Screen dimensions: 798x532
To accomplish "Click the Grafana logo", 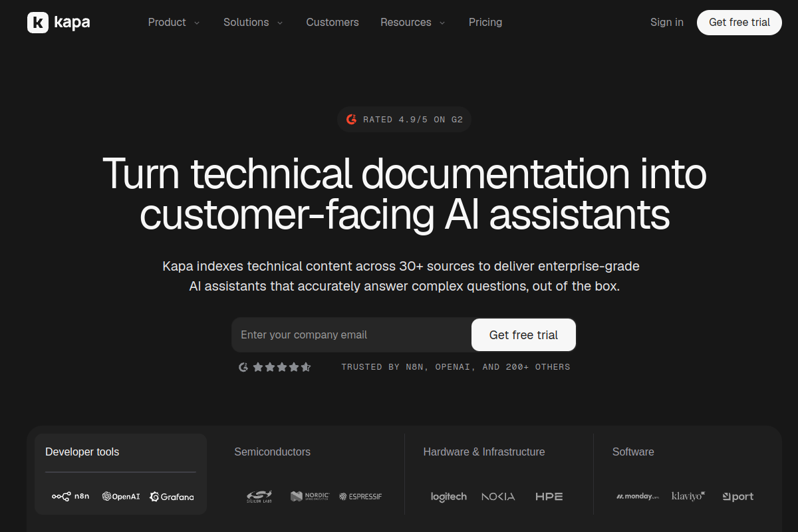I will click(x=172, y=497).
